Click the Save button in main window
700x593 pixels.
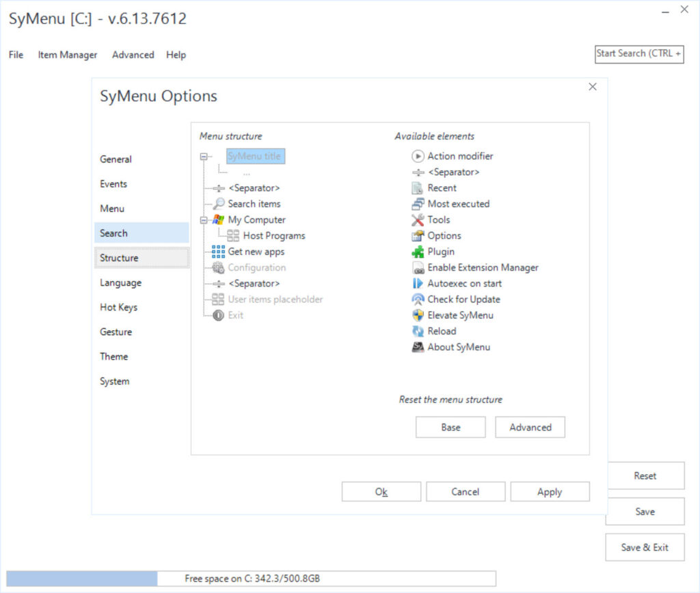[x=645, y=512]
